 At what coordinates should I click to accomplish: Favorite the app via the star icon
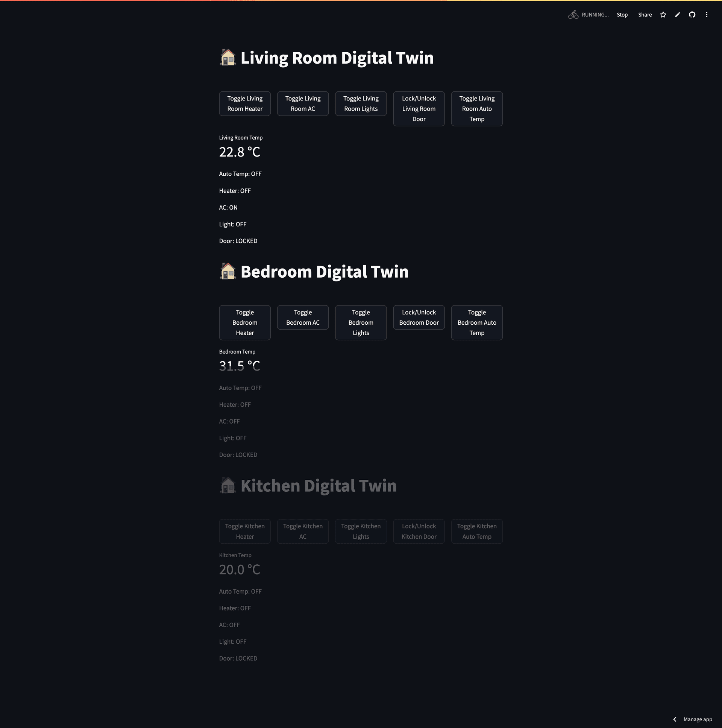click(663, 14)
